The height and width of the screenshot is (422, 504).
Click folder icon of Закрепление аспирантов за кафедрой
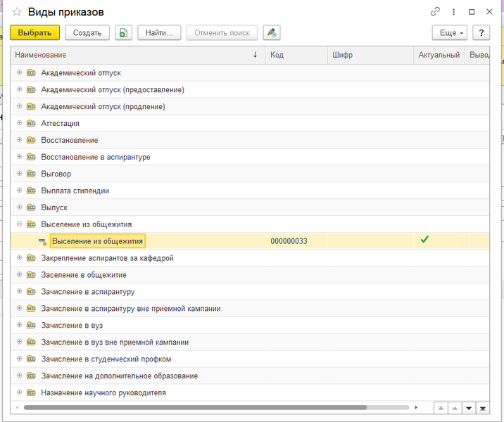tap(31, 258)
